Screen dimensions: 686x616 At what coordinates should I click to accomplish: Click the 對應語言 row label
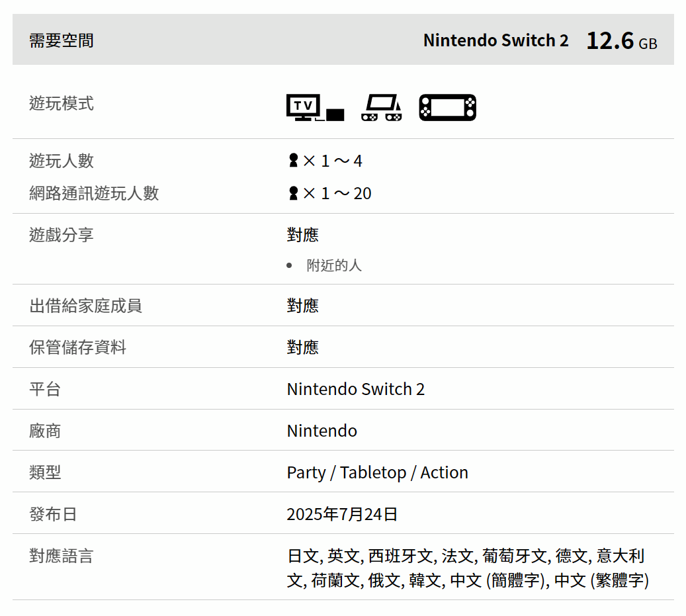62,556
